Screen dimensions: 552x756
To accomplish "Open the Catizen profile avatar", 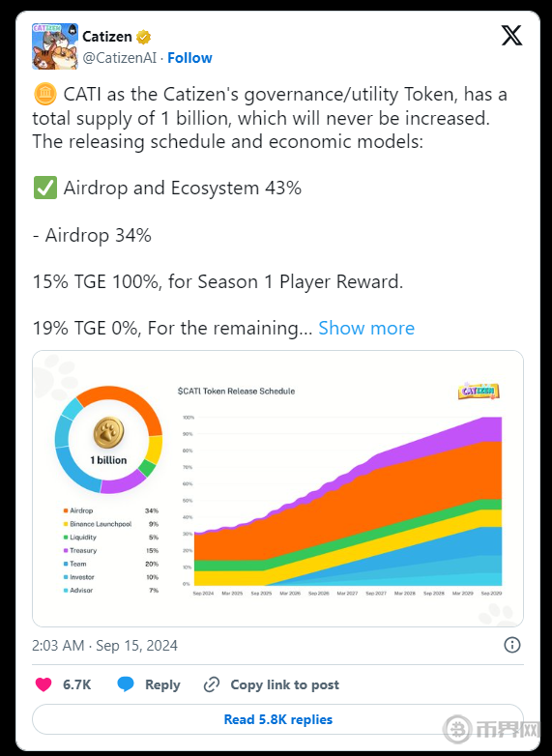I will point(55,46).
